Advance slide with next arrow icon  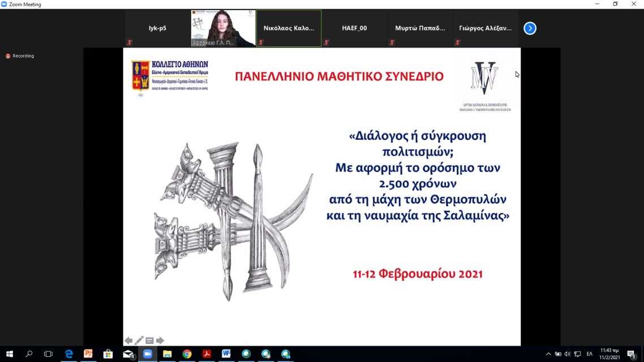click(160, 341)
